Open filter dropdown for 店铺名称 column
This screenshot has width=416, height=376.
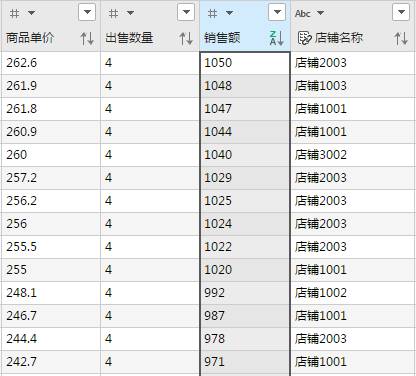coord(401,13)
